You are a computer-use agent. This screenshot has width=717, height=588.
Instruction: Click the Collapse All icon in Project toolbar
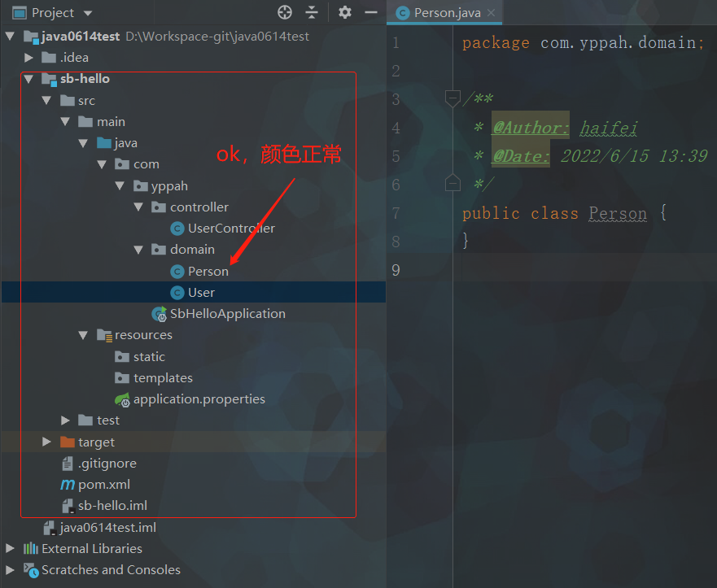[312, 12]
